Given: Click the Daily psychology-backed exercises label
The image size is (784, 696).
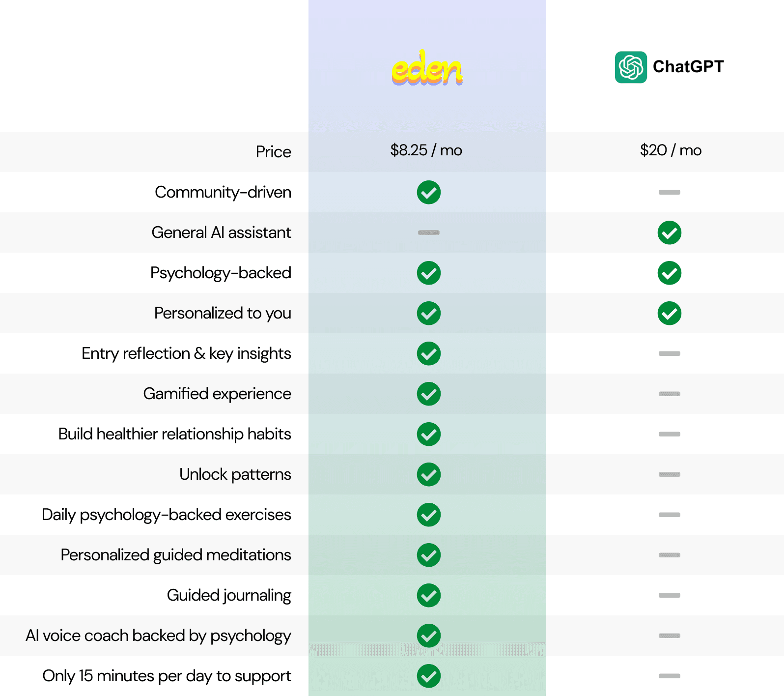Looking at the screenshot, I should 166,515.
